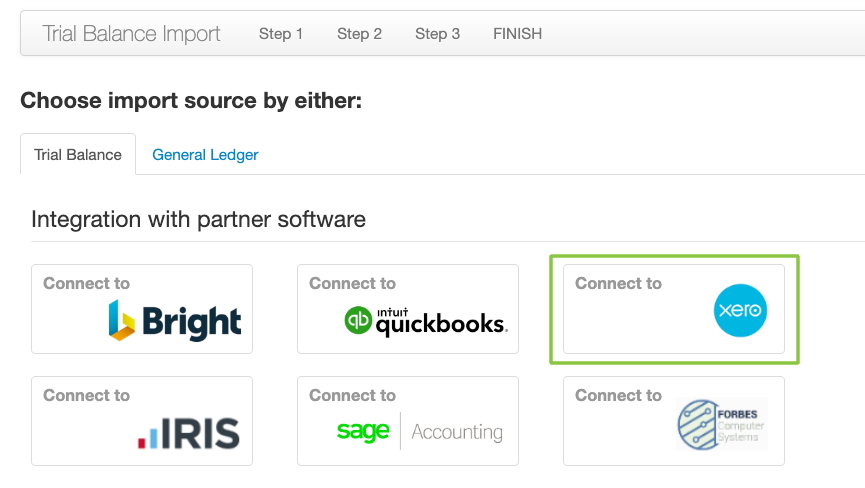Click FINISH in the top navbar

517,34
